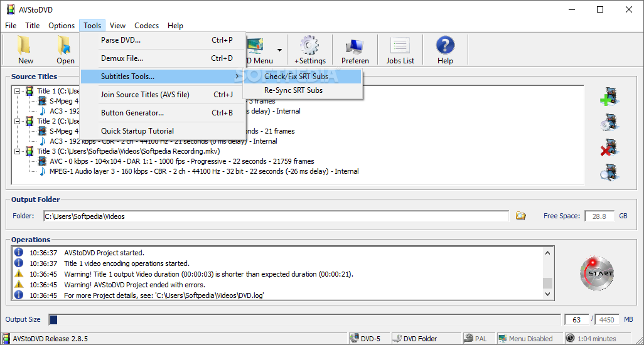Click the 4450 MB capacity field

coord(606,319)
